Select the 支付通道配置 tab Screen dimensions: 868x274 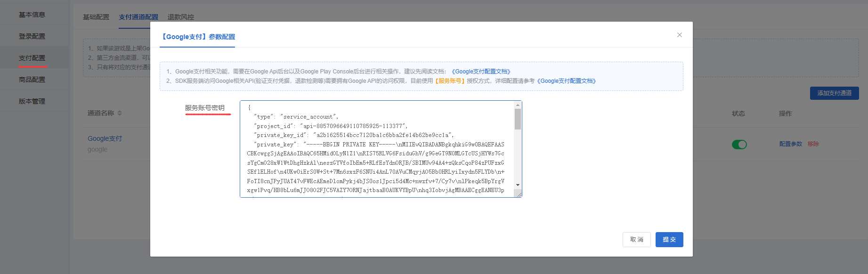[138, 17]
